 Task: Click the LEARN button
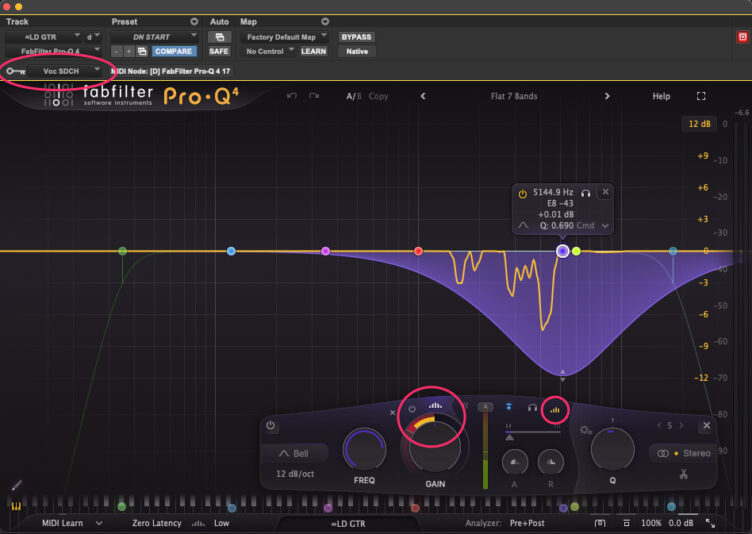314,51
